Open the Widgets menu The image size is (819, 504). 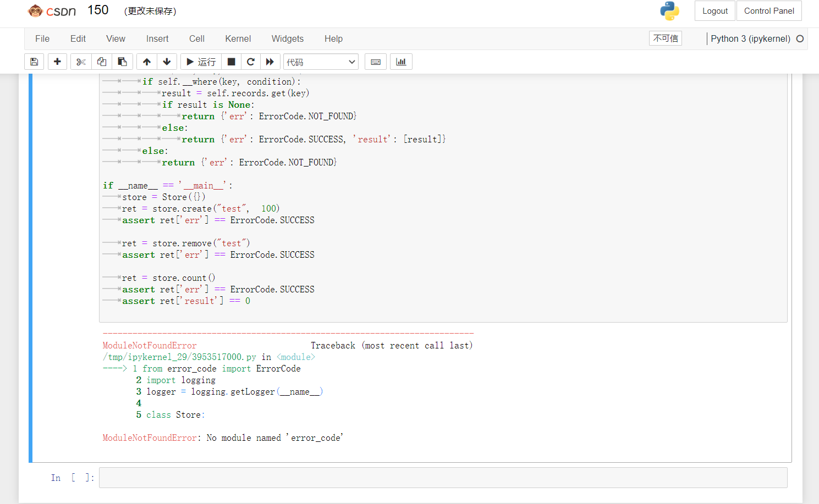point(288,38)
